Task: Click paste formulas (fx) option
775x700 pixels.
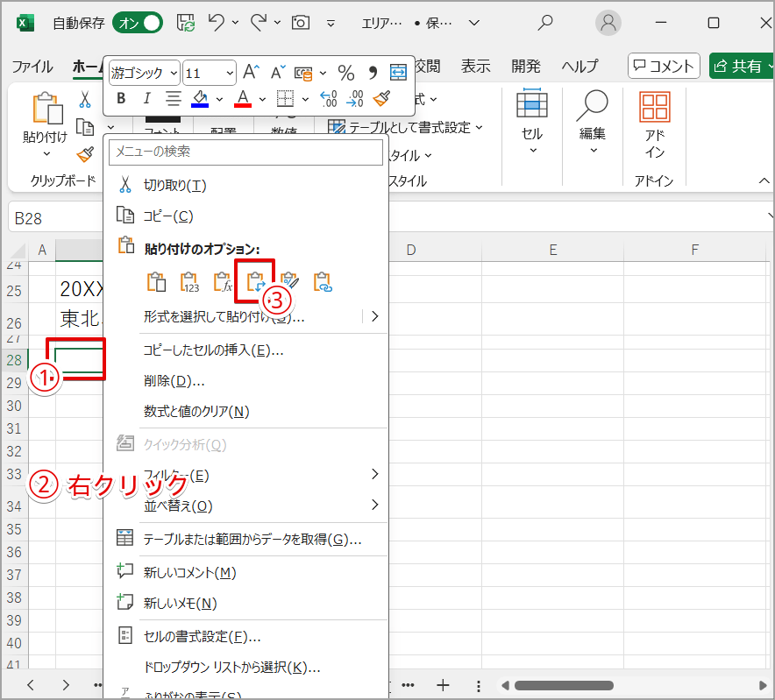Action: pos(223,282)
